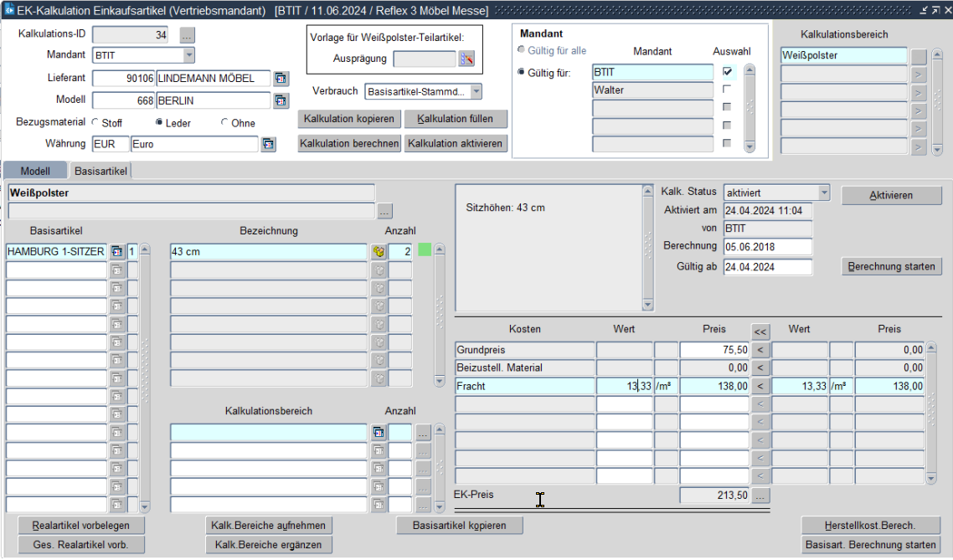
Task: Click copy arrow button in Grundpreis row
Action: (760, 349)
